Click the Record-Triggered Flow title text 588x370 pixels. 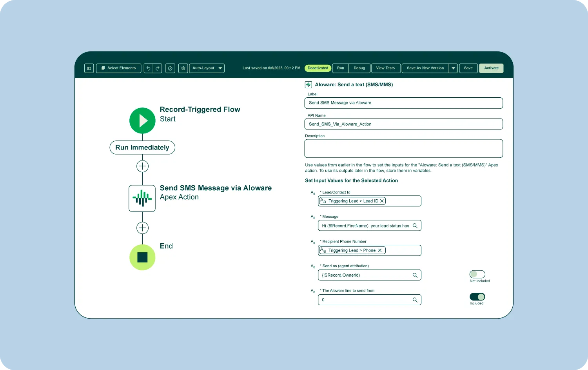click(x=200, y=109)
